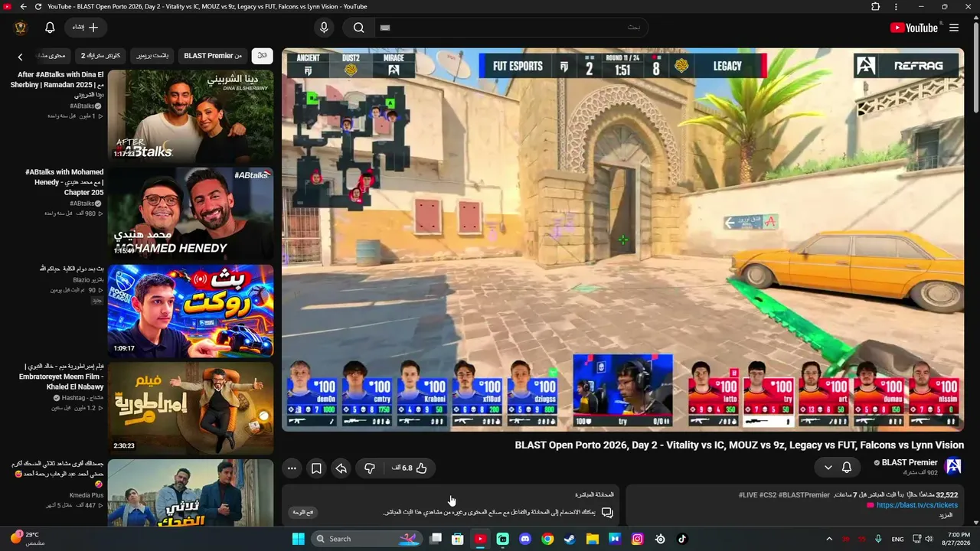
Task: Open the Kmedia Plus comedy video thumbnail
Action: tap(191, 494)
